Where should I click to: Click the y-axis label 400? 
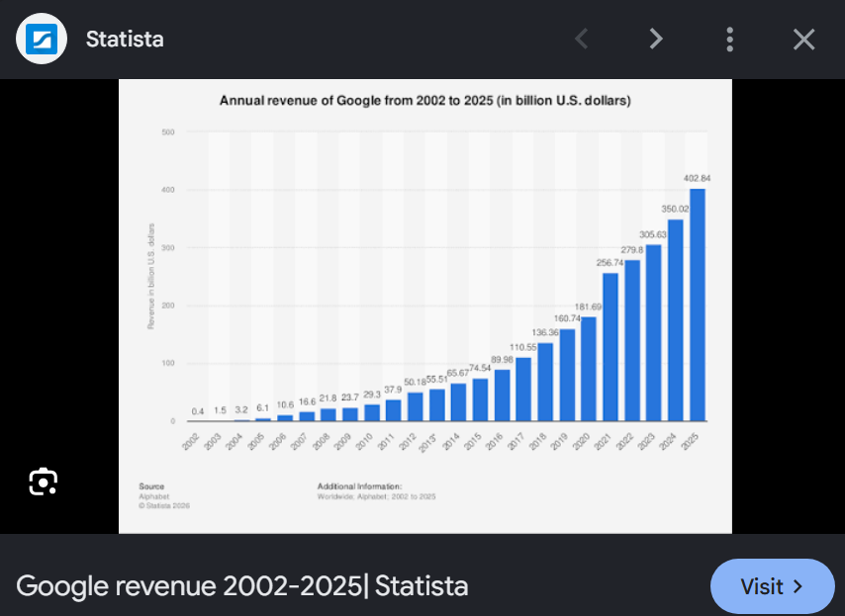pos(168,190)
